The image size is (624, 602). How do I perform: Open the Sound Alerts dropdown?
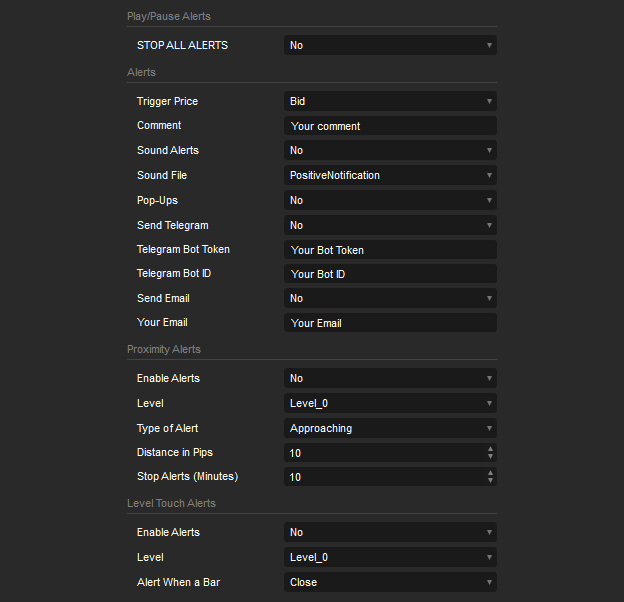(390, 150)
